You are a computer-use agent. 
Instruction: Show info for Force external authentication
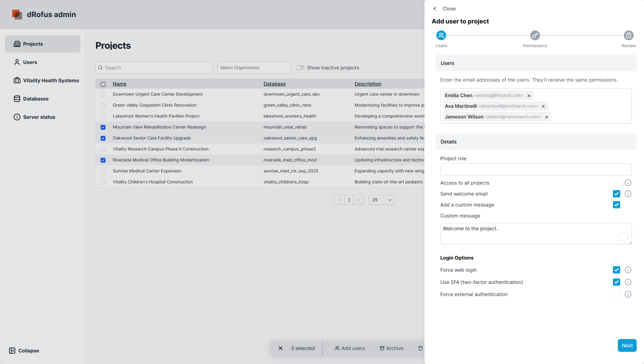tap(628, 294)
